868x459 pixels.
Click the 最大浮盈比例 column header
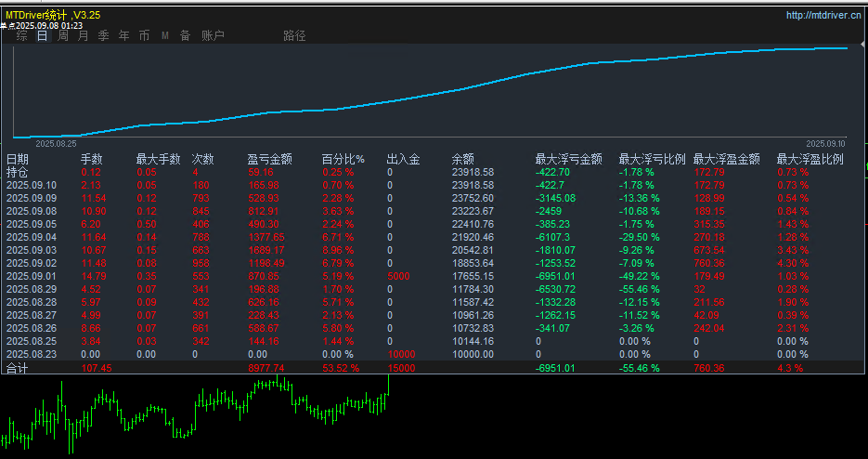pyautogui.click(x=810, y=160)
